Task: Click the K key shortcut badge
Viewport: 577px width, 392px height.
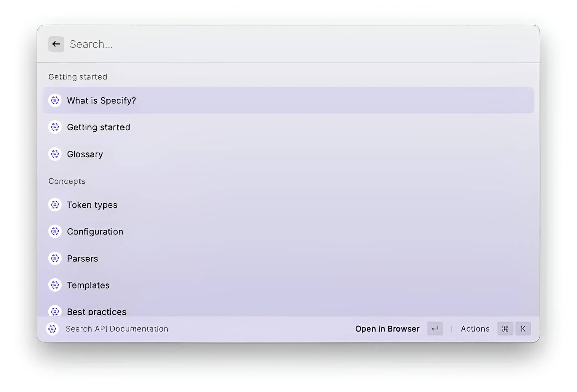Action: click(x=523, y=329)
